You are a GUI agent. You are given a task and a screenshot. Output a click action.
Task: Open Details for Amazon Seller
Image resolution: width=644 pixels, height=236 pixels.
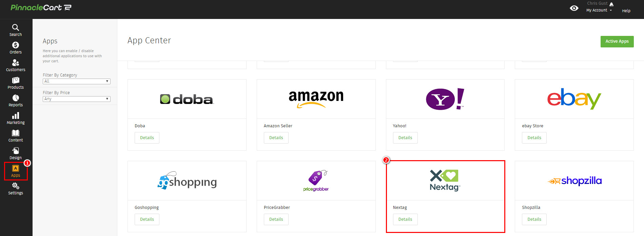point(276,138)
